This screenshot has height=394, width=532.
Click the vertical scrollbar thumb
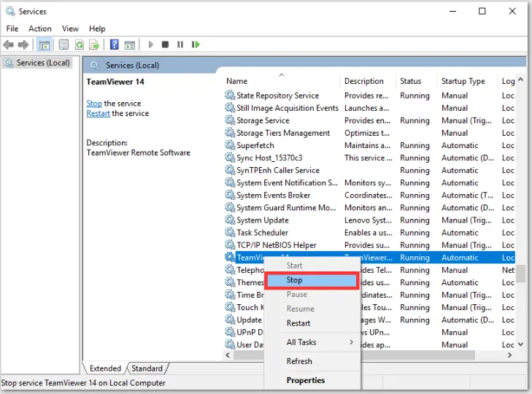(521, 274)
